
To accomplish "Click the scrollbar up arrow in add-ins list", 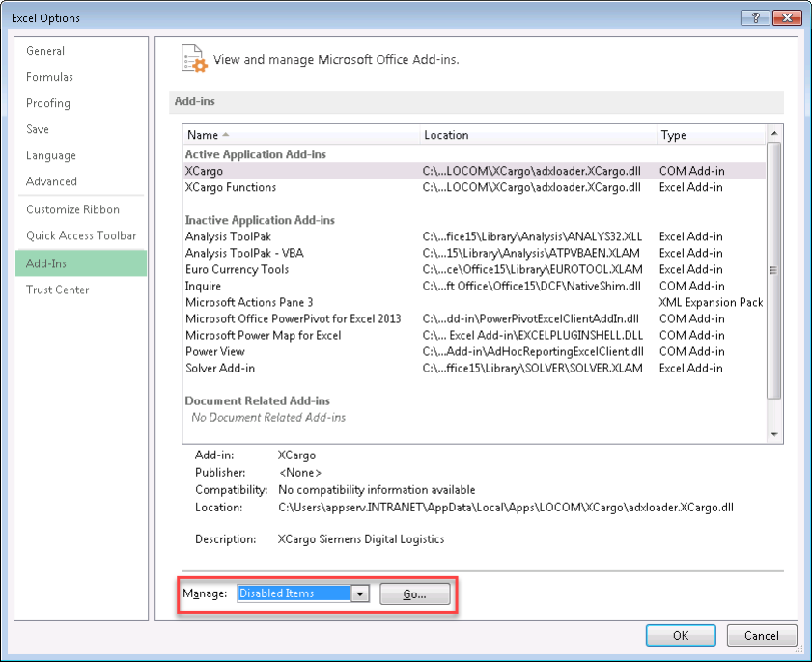I will [772, 134].
